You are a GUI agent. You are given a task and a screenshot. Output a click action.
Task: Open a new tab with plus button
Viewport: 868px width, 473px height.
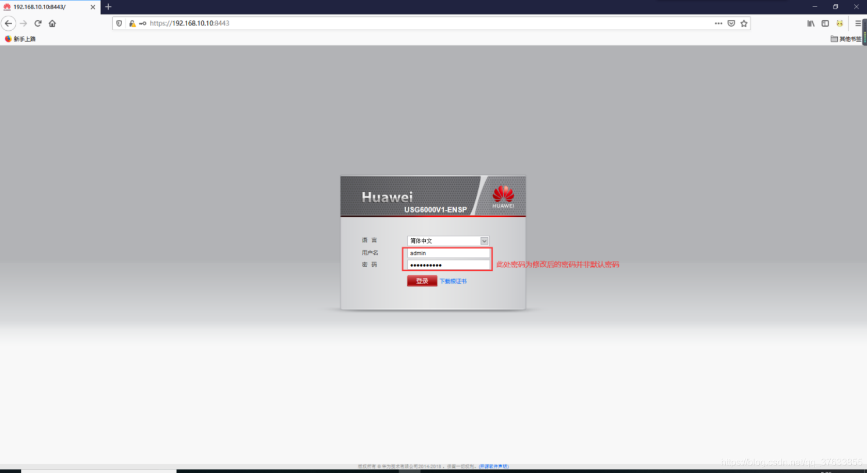[x=108, y=7]
